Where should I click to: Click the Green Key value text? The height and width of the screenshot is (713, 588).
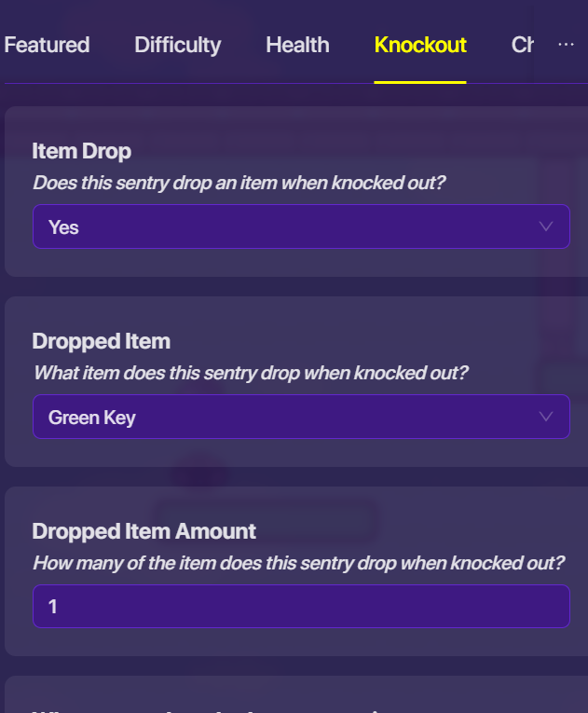pos(92,418)
